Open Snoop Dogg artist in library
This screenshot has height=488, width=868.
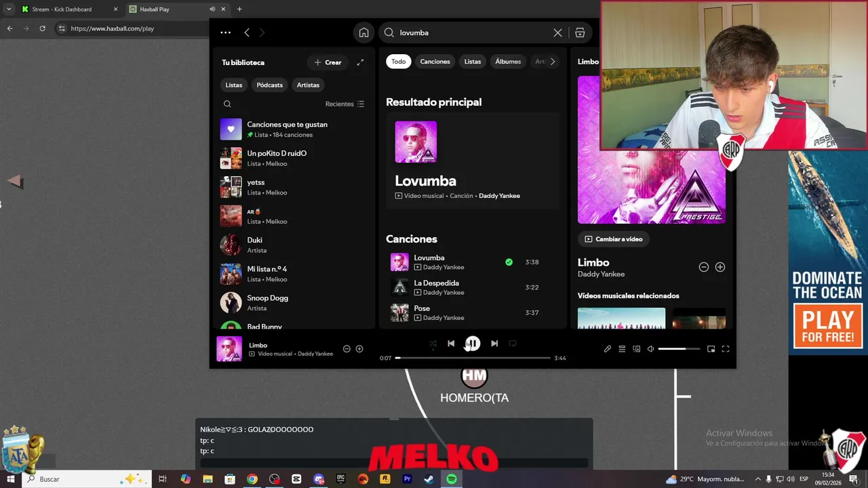click(x=294, y=303)
